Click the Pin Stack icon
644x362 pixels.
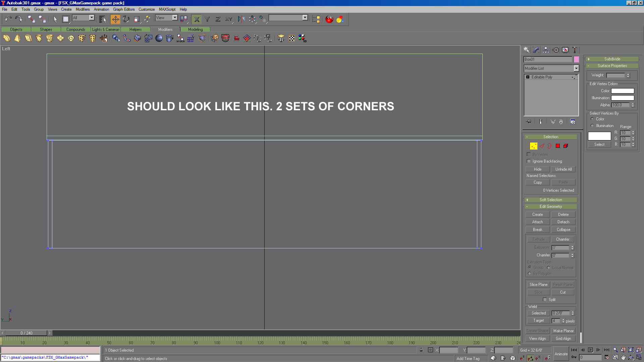click(x=529, y=122)
